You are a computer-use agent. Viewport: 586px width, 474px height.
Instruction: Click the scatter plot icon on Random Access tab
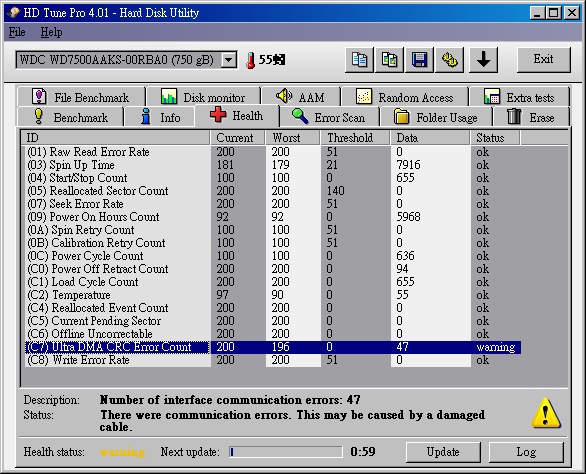364,96
